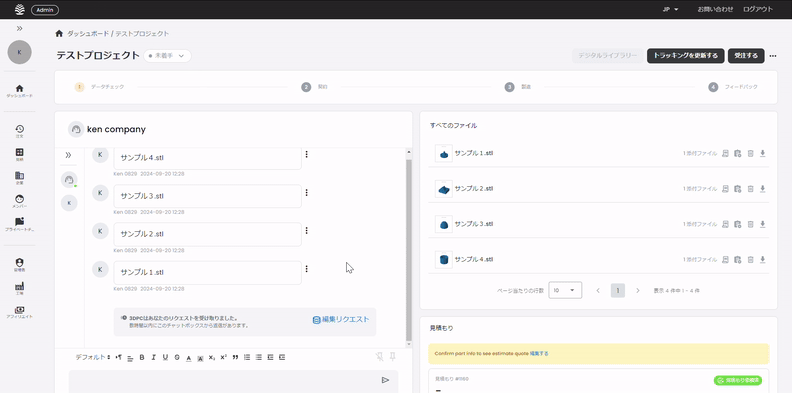Toggle underline formatting in editor
This screenshot has width=792, height=393.
[x=165, y=357]
